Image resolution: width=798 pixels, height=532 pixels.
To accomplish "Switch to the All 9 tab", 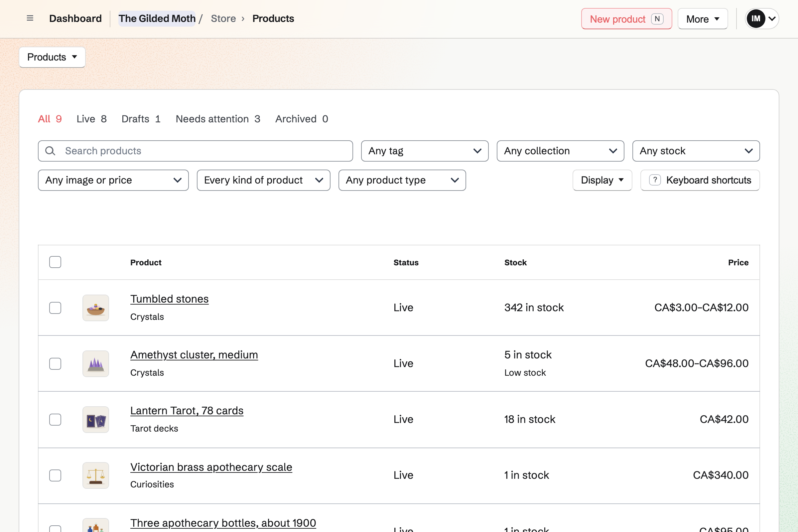I will click(x=50, y=119).
